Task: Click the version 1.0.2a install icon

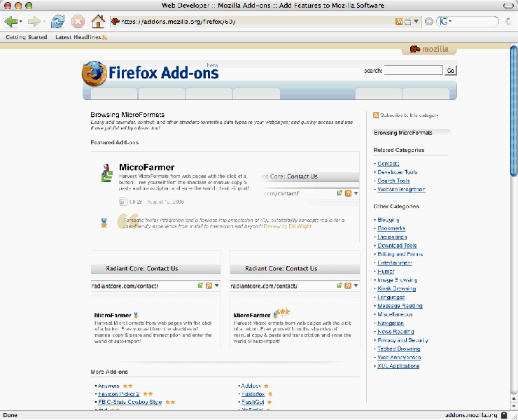Action: click(123, 201)
